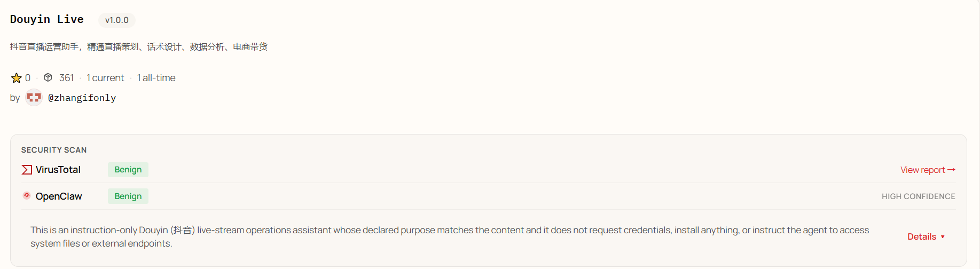
Task: Visit the @zhangifonly author profile
Action: click(x=82, y=98)
